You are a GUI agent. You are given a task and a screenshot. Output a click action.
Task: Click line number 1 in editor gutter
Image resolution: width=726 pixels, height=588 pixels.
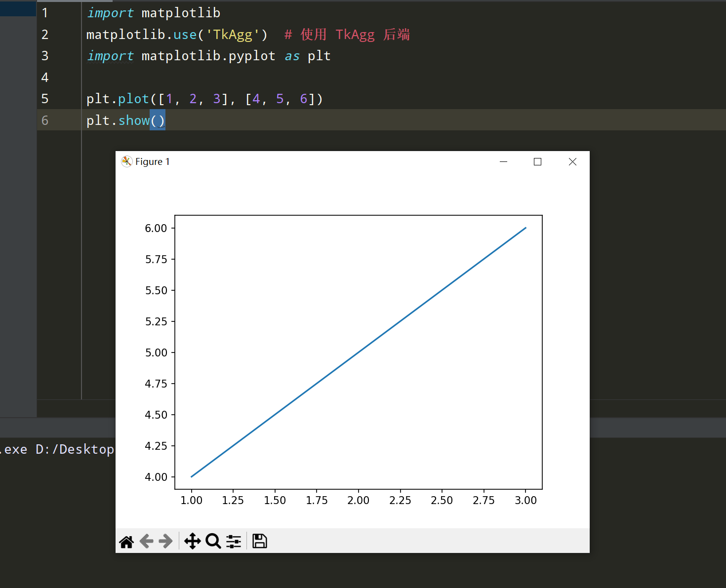click(x=45, y=13)
